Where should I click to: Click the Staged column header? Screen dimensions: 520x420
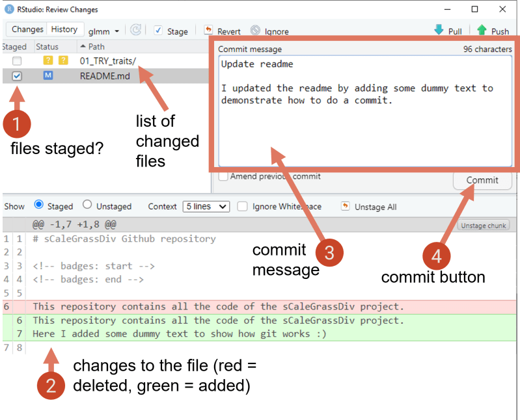(x=14, y=47)
